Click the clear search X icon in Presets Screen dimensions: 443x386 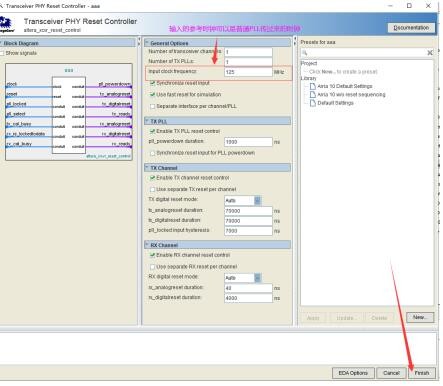coord(430,53)
